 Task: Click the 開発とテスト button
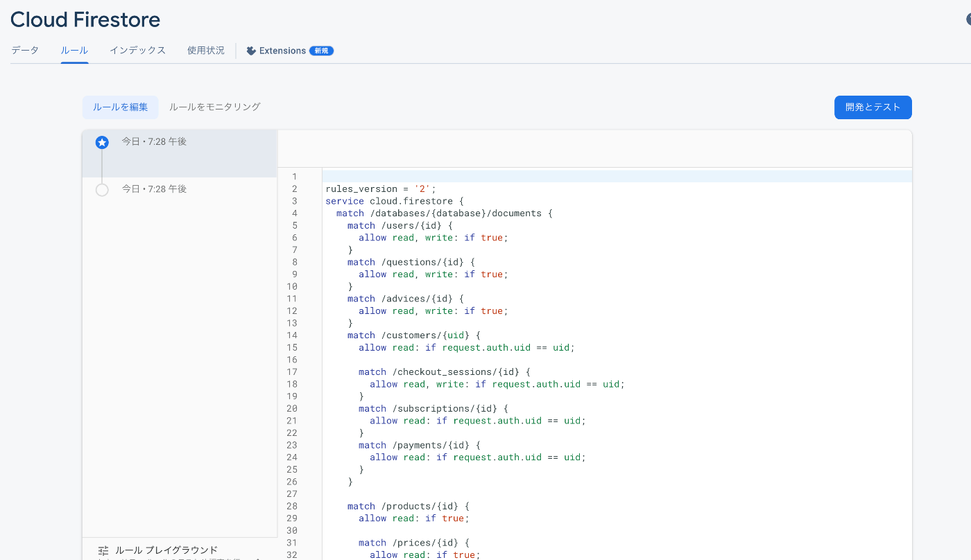point(873,107)
